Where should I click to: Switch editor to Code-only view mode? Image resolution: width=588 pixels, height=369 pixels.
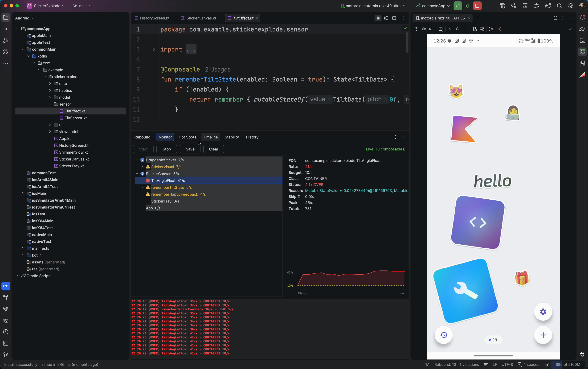378,18
